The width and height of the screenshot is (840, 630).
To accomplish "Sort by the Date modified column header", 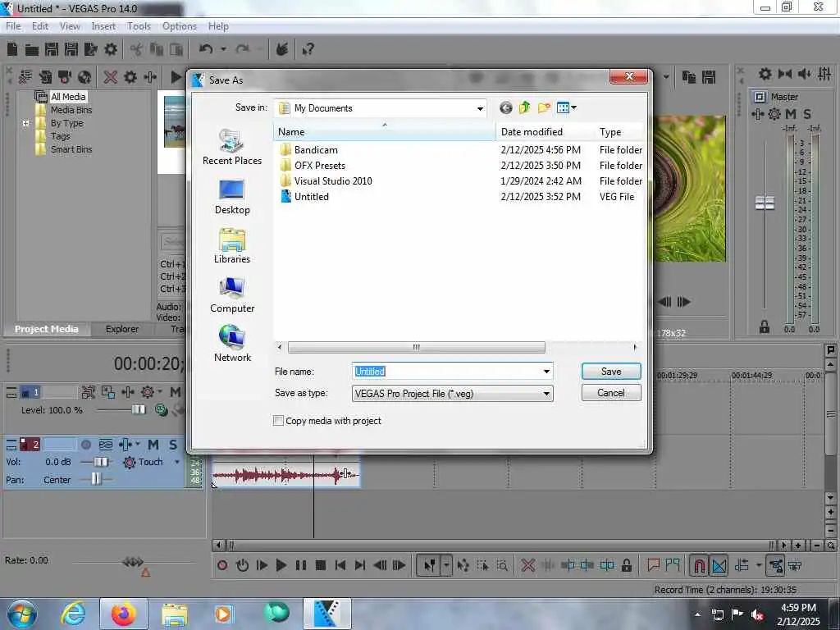I will (x=546, y=132).
